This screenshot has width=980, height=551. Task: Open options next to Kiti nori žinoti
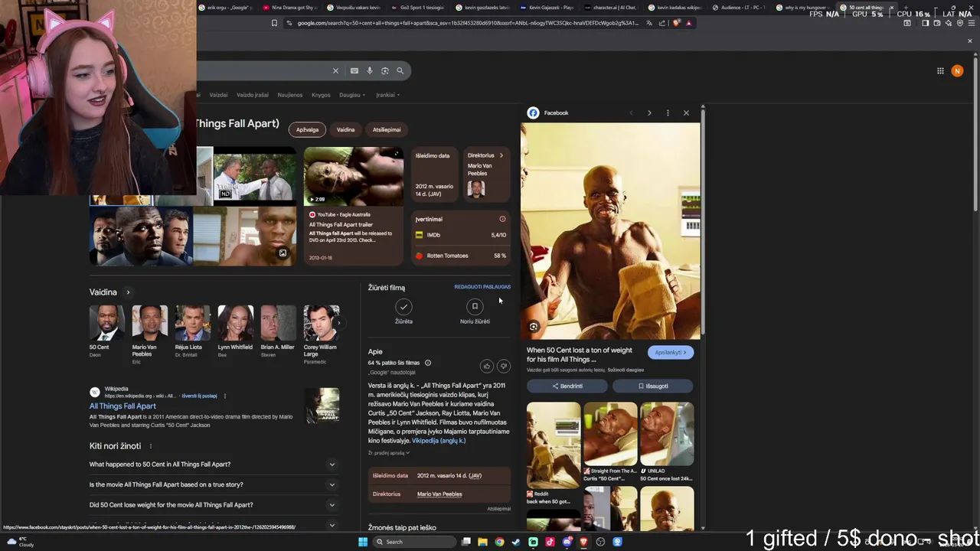[x=150, y=446]
